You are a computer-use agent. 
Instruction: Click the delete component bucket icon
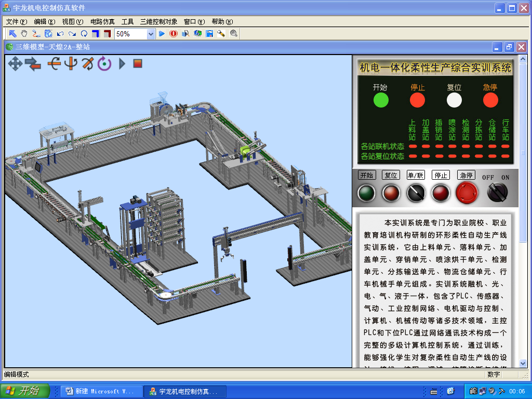[x=48, y=34]
